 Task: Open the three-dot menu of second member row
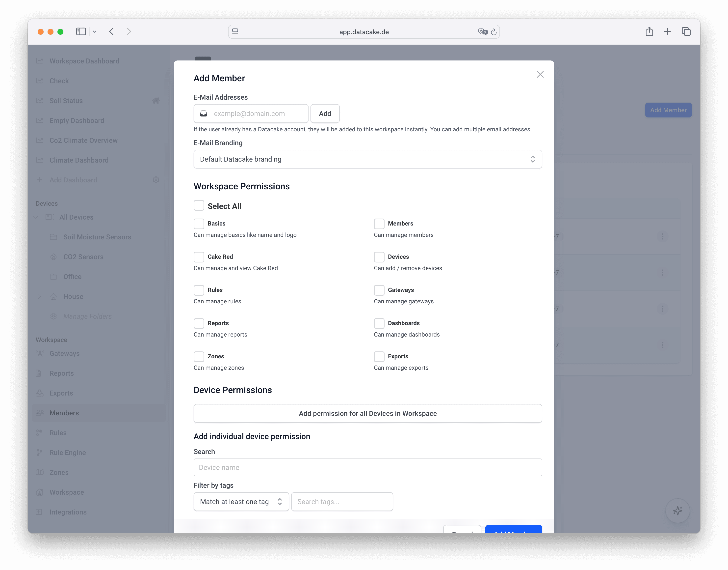[662, 273]
